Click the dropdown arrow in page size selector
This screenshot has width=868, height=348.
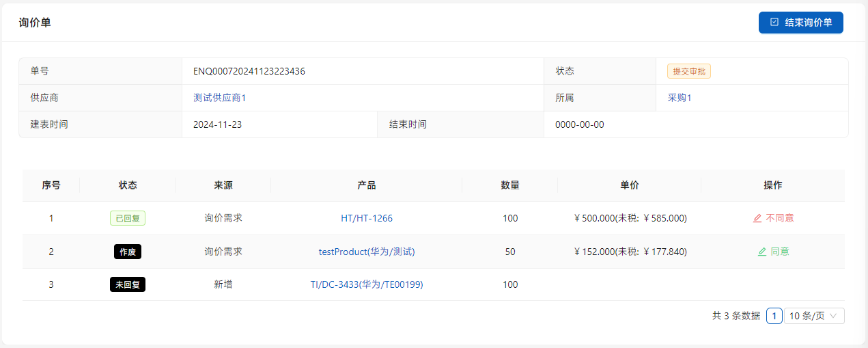[833, 316]
